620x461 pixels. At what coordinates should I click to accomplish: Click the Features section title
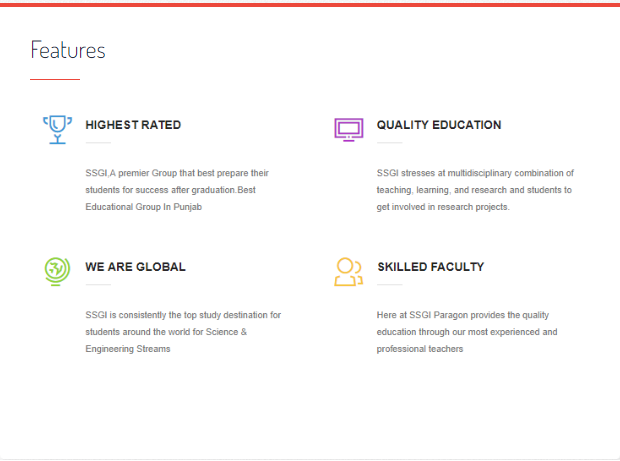pyautogui.click(x=68, y=50)
